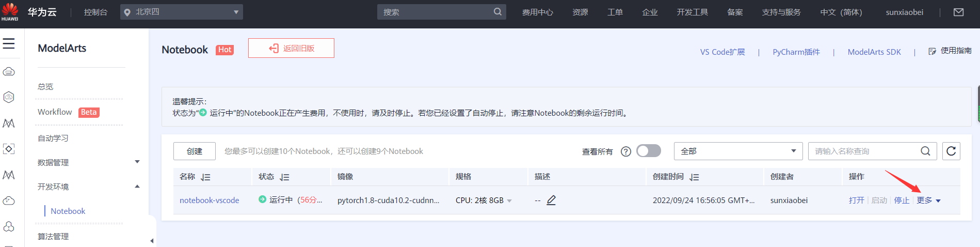Click the mail envelope icon
980x247 pixels.
958,12
